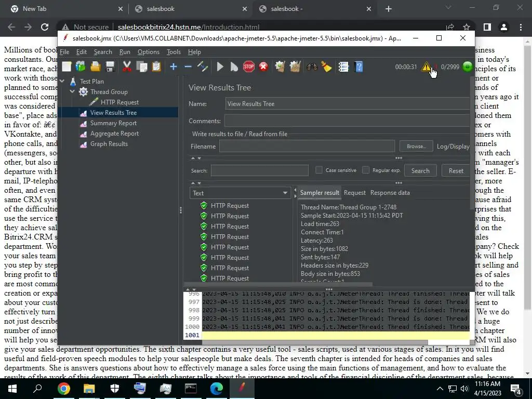This screenshot has width=532, height=399.
Task: Toggle the Regular exp. checkbox
Action: [x=366, y=170]
